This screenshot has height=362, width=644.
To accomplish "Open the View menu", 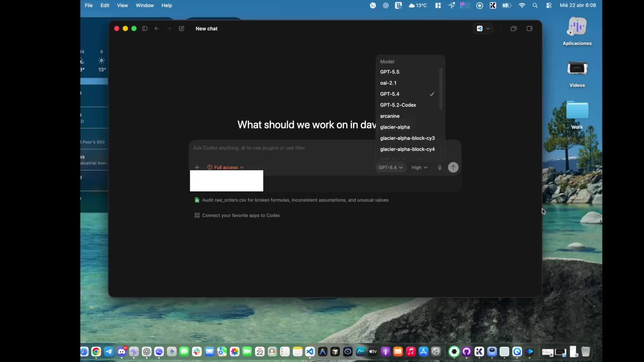I will click(x=122, y=5).
